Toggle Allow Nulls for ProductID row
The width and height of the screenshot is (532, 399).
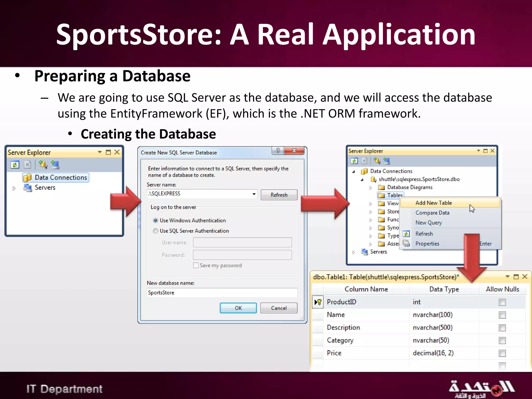[x=502, y=302]
